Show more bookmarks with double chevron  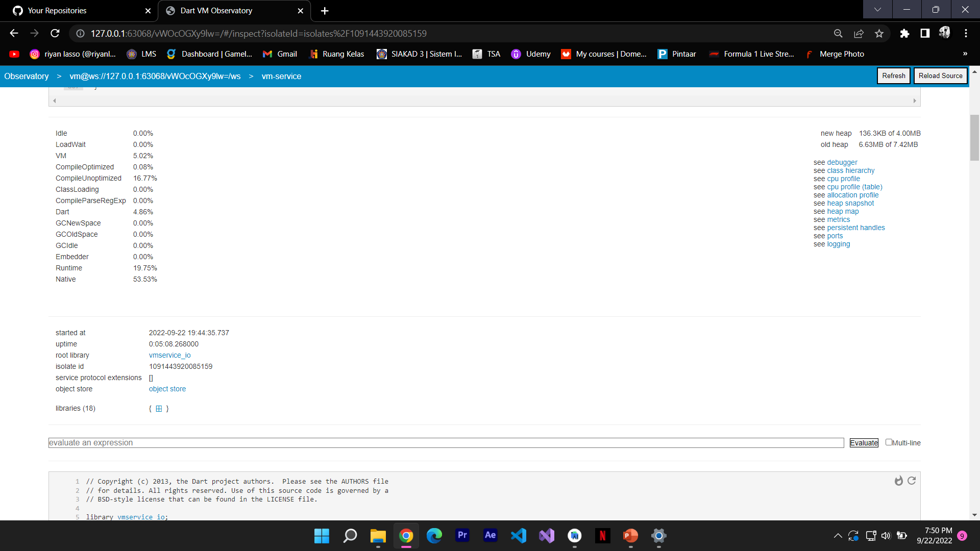(965, 54)
